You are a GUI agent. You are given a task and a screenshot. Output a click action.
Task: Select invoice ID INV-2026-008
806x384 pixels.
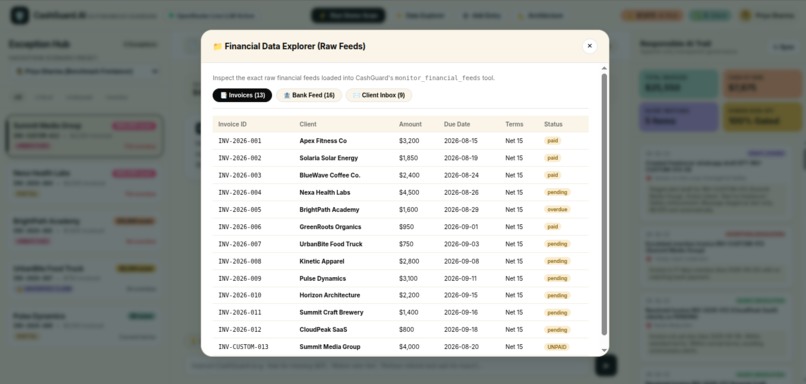pos(240,261)
